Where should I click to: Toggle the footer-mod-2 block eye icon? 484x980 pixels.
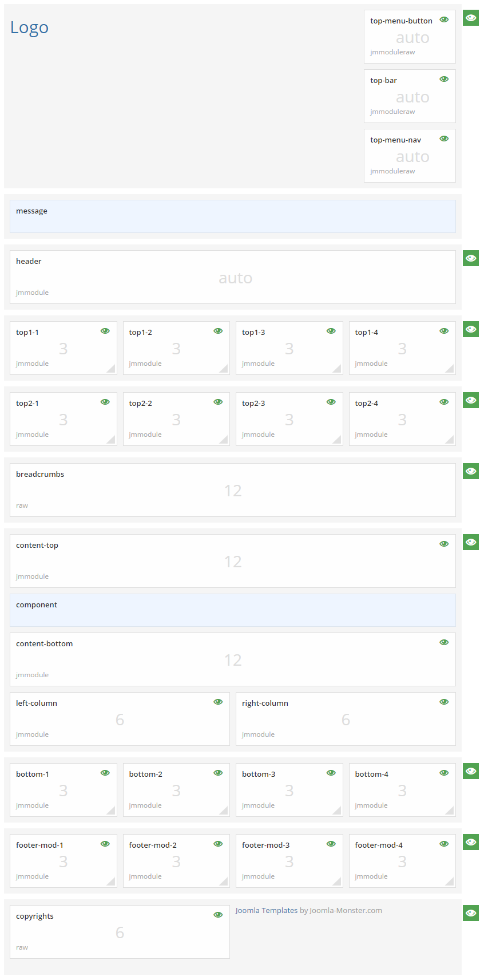click(x=218, y=844)
